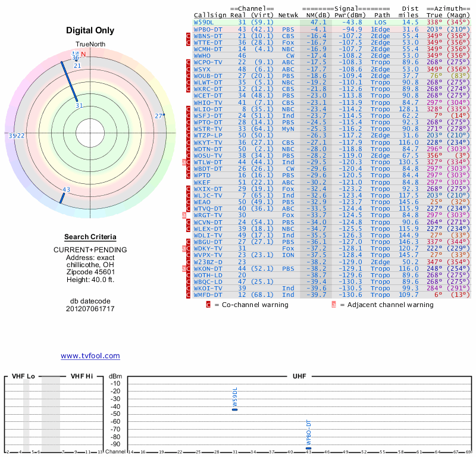Click co-channel warning icon beside WMFD-DT
The width and height of the screenshot is (476, 457).
tap(189, 295)
